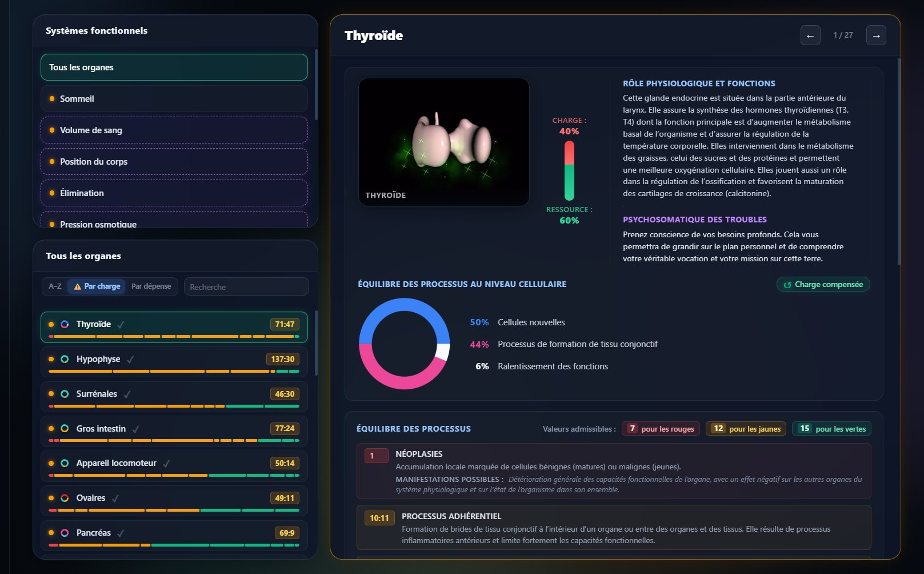Click the 7 pour les rouges badge
924x574 pixels.
coord(661,429)
